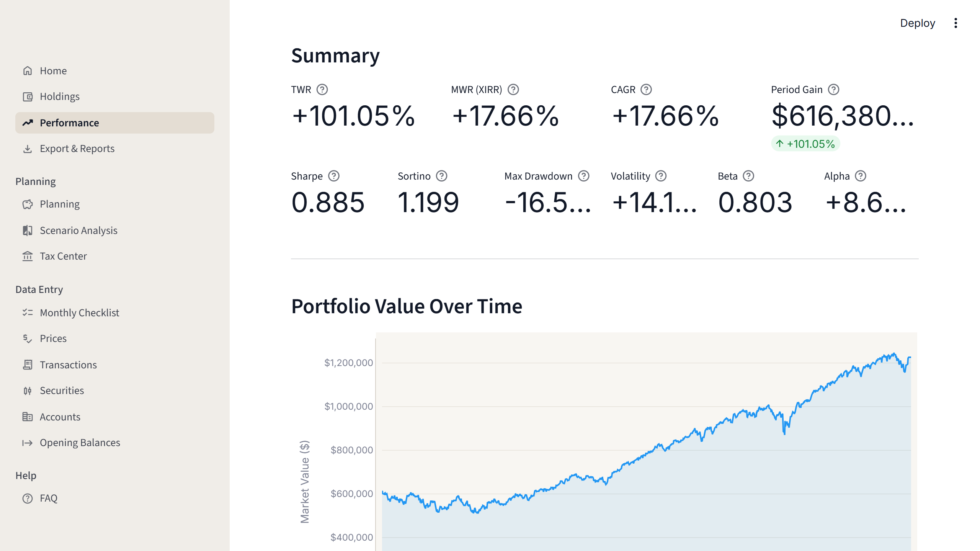The width and height of the screenshot is (980, 551).
Task: Click the Monthly Checklist icon
Action: 27,312
